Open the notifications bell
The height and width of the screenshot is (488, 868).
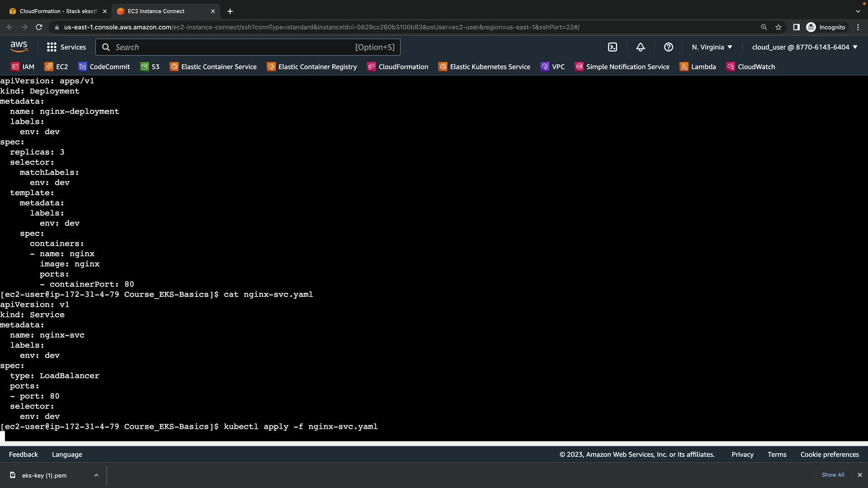click(x=641, y=47)
